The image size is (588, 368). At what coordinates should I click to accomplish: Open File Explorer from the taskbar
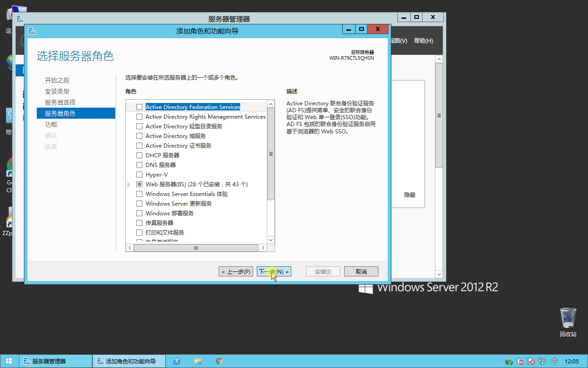click(x=198, y=361)
